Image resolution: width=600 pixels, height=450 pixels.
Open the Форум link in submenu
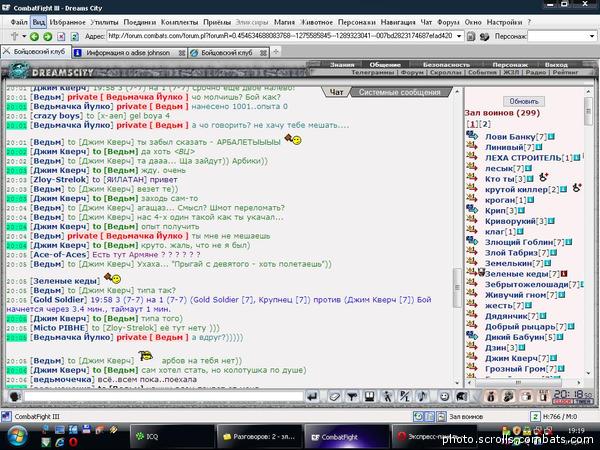pyautogui.click(x=412, y=72)
